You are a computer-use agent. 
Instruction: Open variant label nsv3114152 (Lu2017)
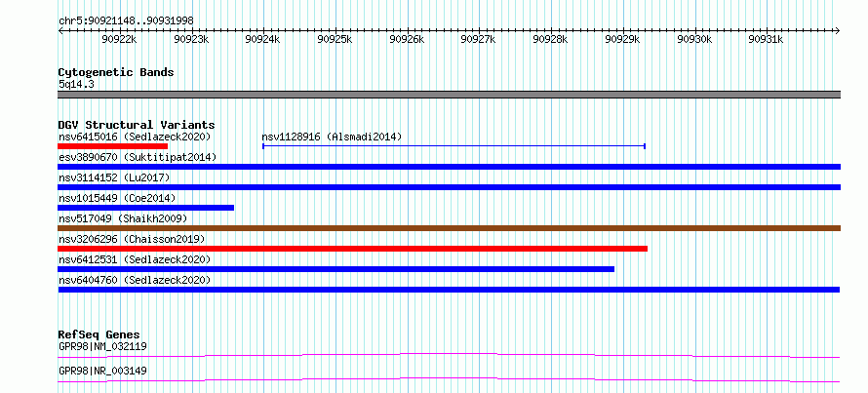click(x=114, y=177)
